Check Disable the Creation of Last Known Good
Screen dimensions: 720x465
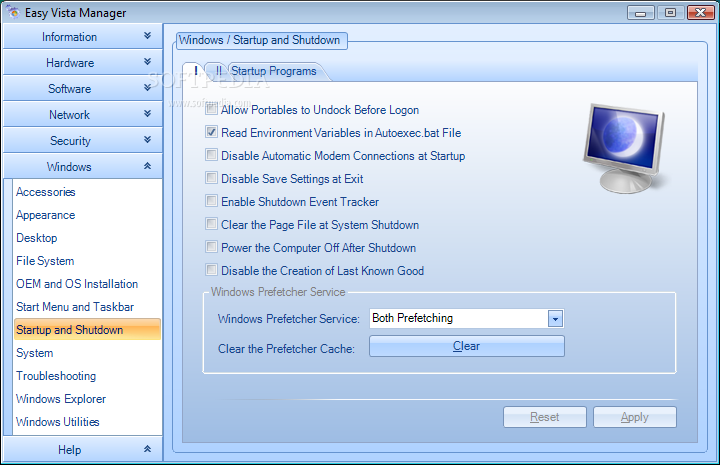click(211, 270)
